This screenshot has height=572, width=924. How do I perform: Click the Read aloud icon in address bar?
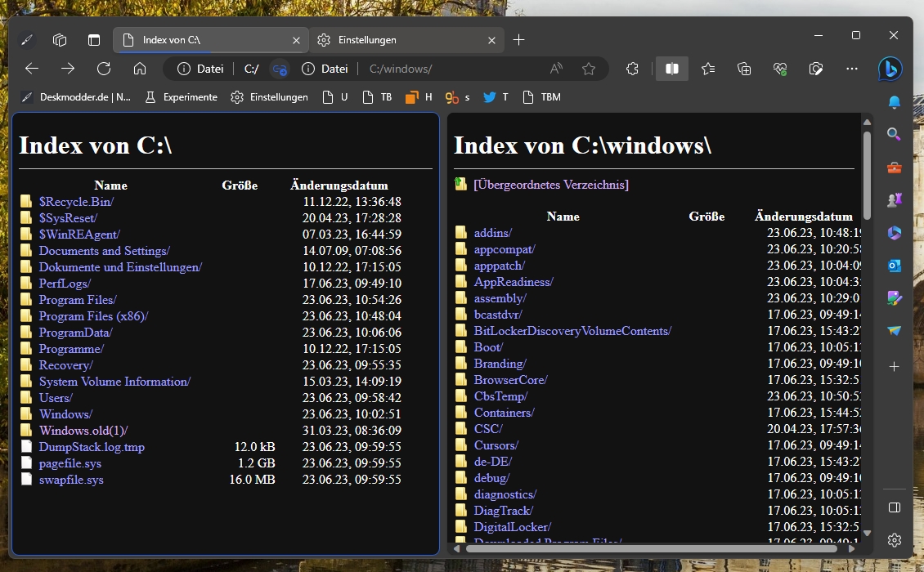tap(556, 69)
